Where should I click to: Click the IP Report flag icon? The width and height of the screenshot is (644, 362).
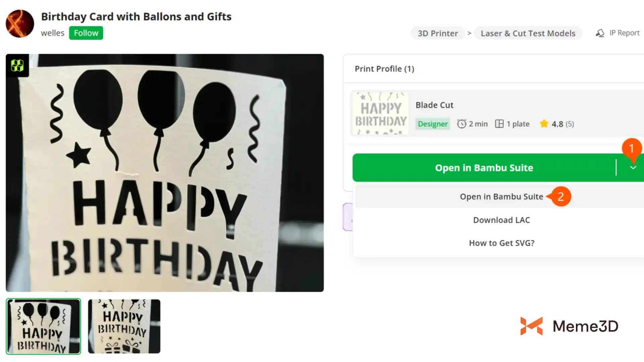click(600, 33)
